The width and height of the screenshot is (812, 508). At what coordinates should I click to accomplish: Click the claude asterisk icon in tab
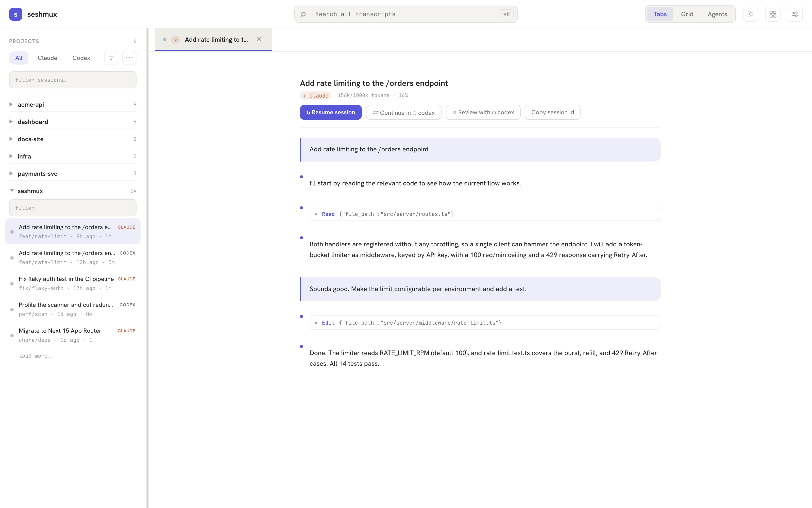(x=176, y=40)
